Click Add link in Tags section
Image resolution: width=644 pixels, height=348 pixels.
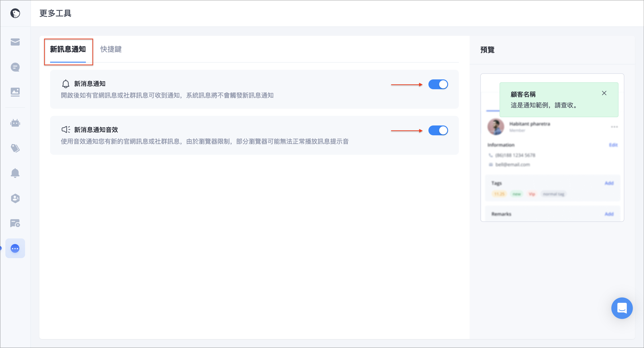pos(609,183)
